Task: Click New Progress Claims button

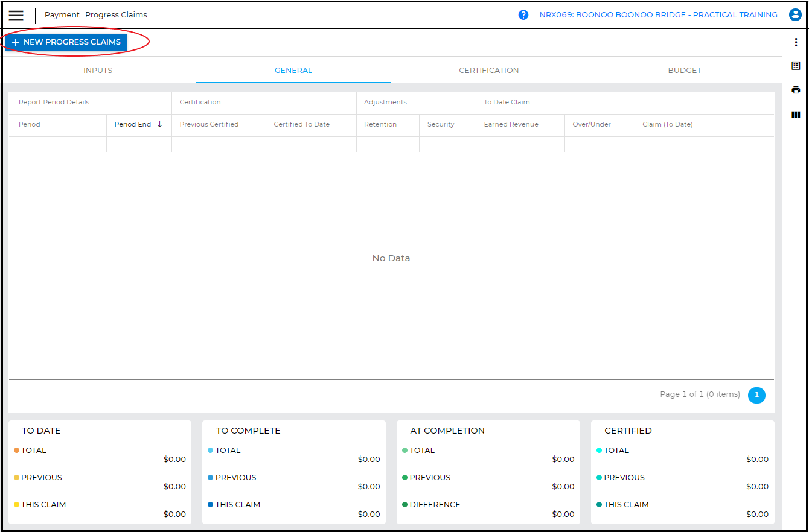Action: tap(66, 42)
